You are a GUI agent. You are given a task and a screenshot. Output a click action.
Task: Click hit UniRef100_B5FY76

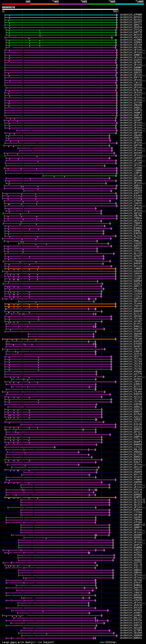coord(131,77)
